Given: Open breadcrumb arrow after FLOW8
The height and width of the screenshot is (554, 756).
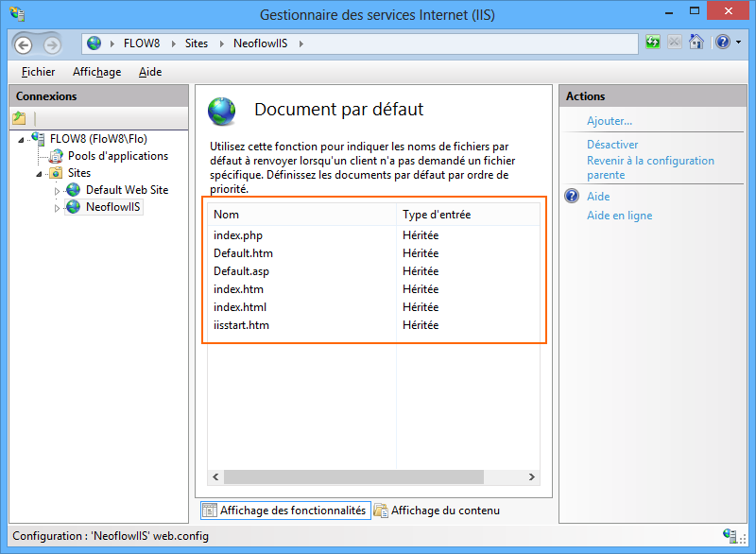Looking at the screenshot, I should 174,43.
